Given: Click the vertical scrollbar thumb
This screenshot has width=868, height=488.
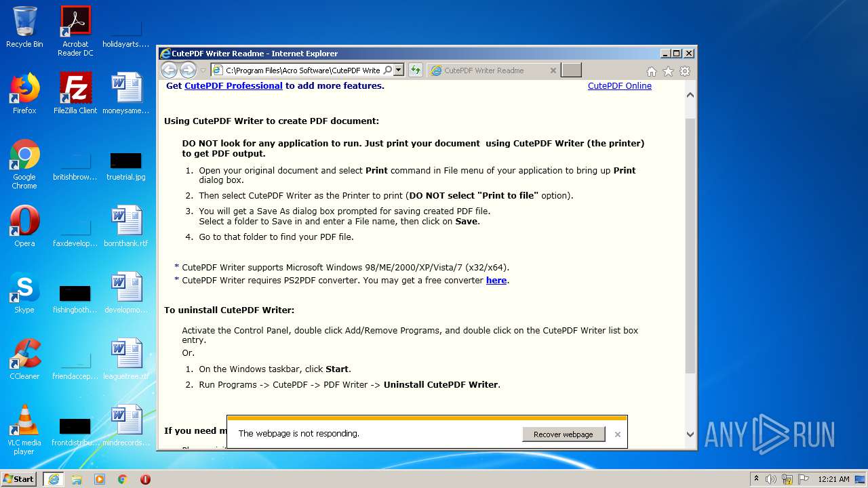Looking at the screenshot, I should pyautogui.click(x=690, y=245).
